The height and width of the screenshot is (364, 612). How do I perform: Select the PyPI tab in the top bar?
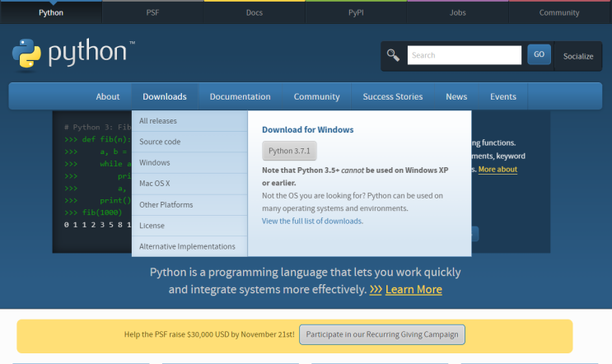click(356, 12)
